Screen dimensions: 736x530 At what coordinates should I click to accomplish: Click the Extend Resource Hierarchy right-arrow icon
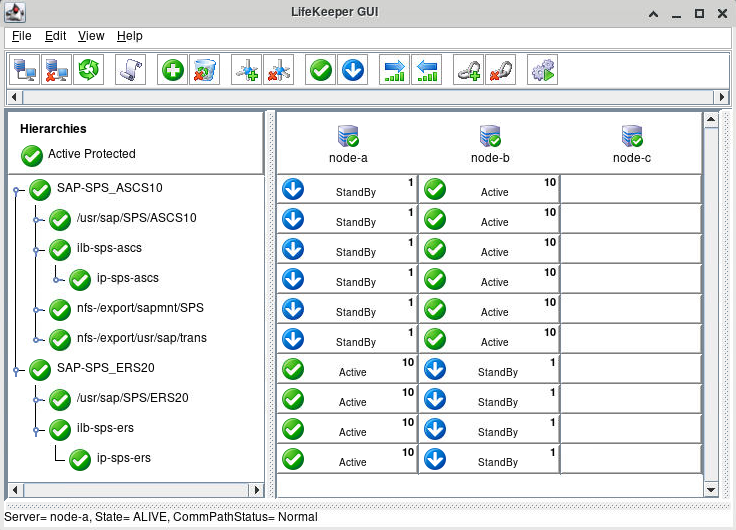point(394,70)
